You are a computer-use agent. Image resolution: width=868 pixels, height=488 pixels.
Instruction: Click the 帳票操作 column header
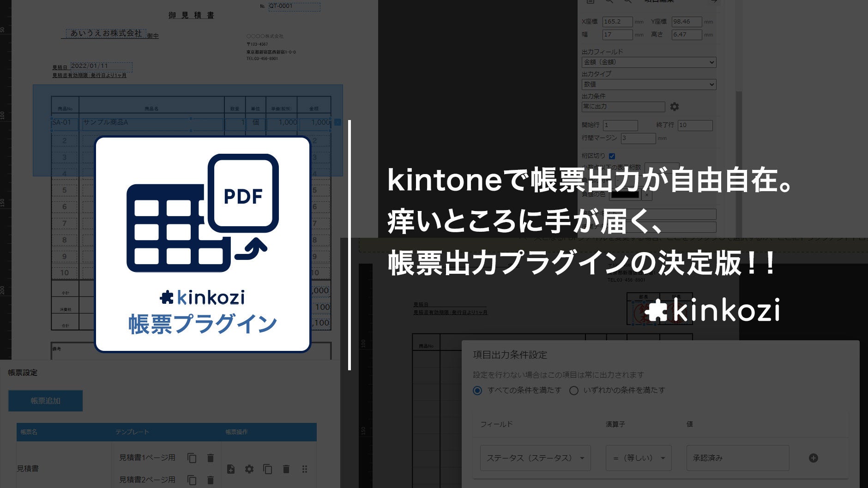click(x=236, y=432)
